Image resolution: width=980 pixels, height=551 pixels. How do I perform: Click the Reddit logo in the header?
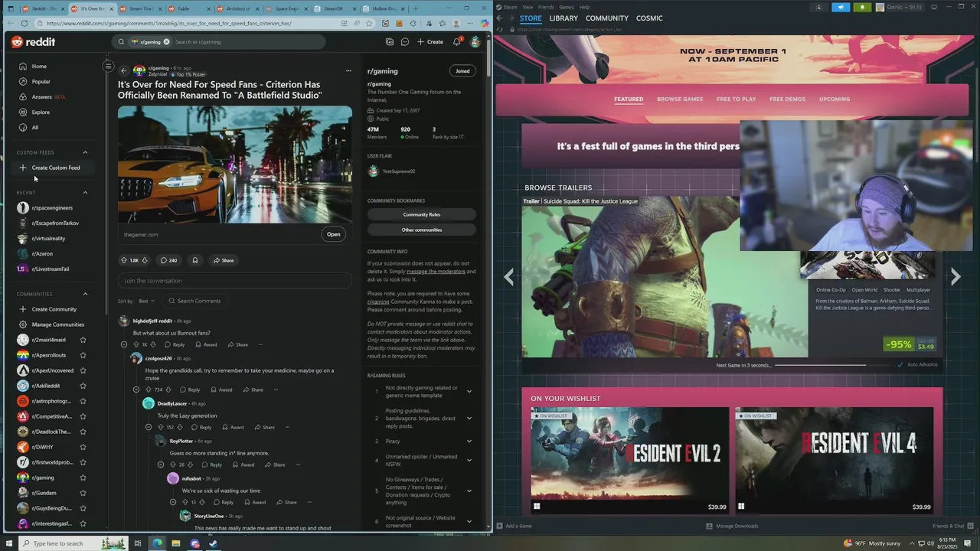click(x=33, y=42)
